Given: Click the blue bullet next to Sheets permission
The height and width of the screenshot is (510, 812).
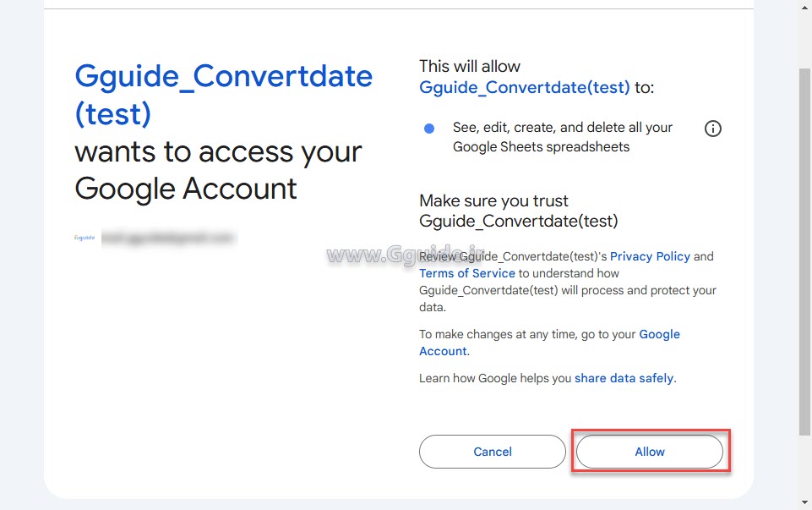Looking at the screenshot, I should (429, 129).
